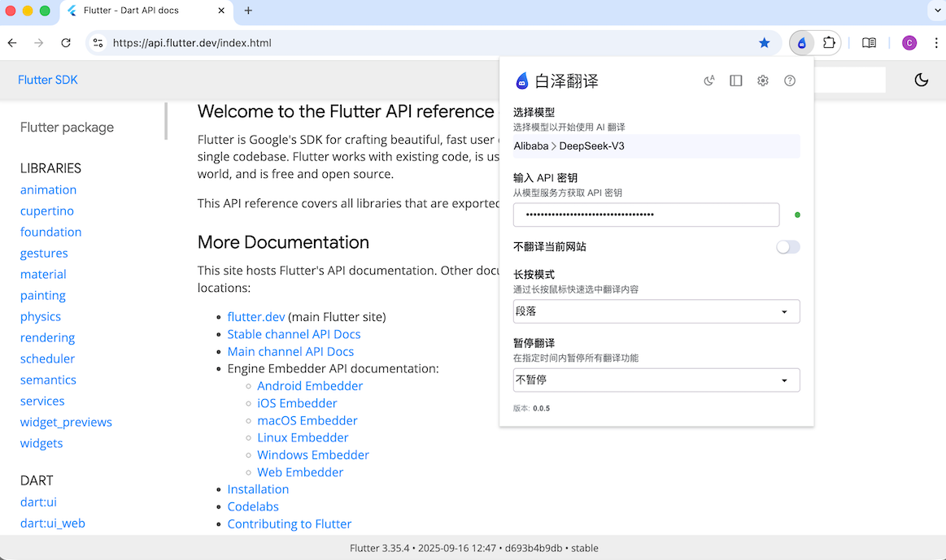Open the dart:ui library link
The image size is (946, 560).
pos(38,502)
